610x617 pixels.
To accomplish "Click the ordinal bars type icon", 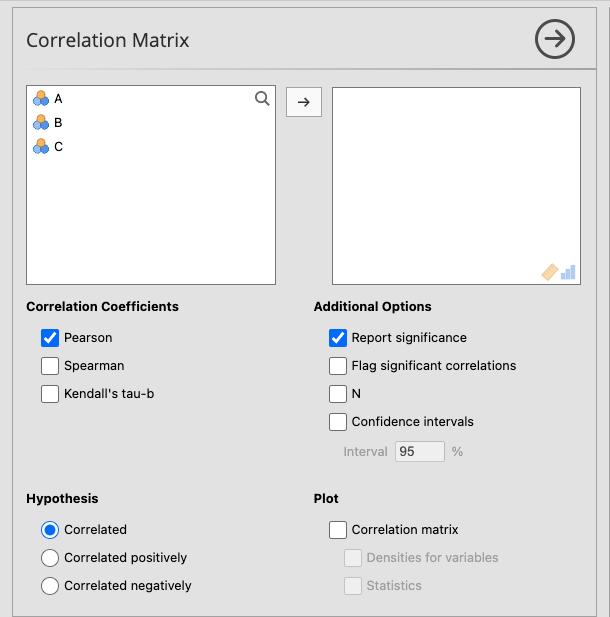I will click(x=568, y=272).
